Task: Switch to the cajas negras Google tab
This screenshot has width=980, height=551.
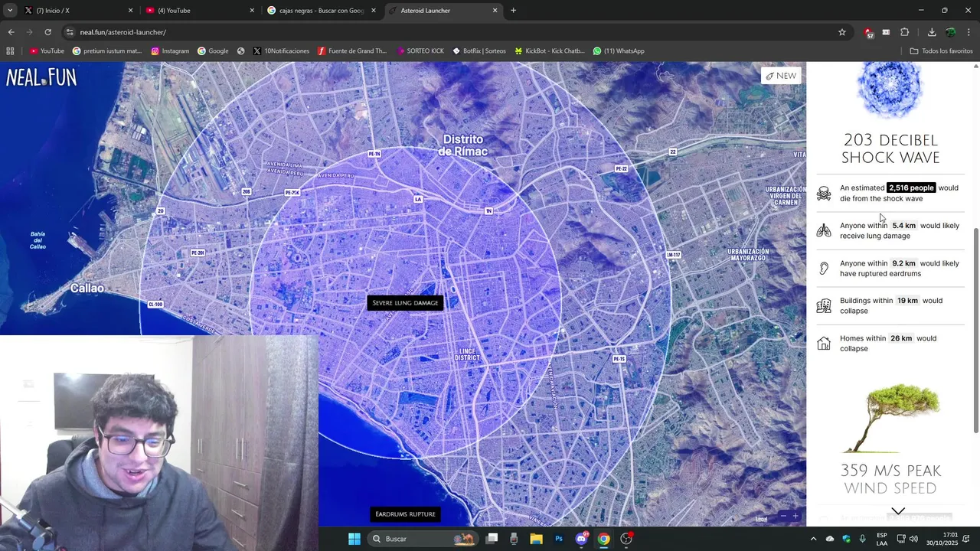Action: tap(322, 11)
